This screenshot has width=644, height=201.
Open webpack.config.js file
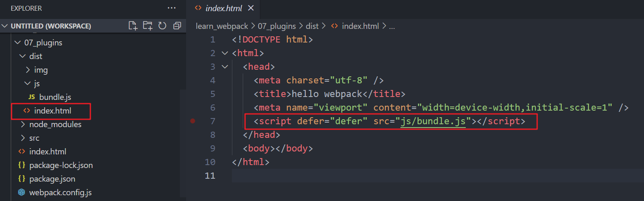click(x=61, y=192)
